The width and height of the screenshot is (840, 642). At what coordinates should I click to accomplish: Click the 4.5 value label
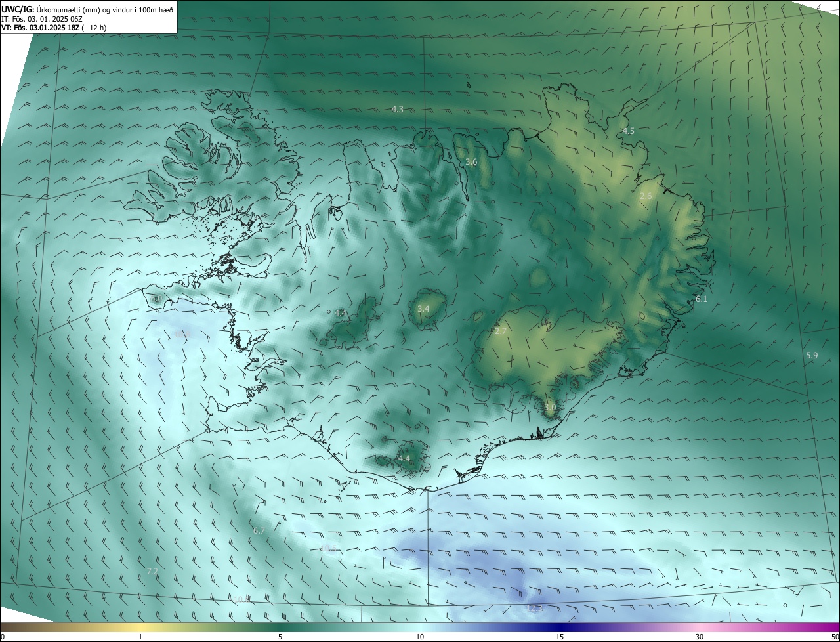point(629,131)
